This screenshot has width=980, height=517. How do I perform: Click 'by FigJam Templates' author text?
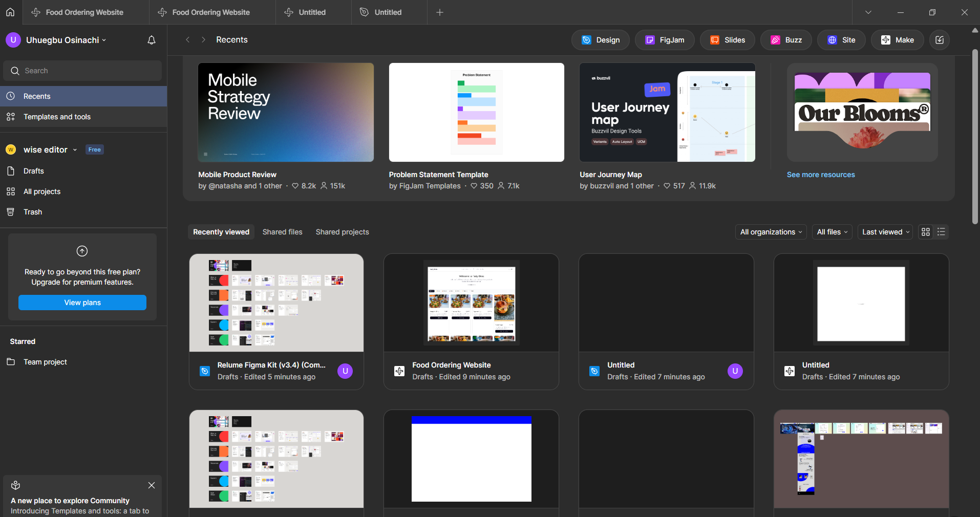pos(425,186)
